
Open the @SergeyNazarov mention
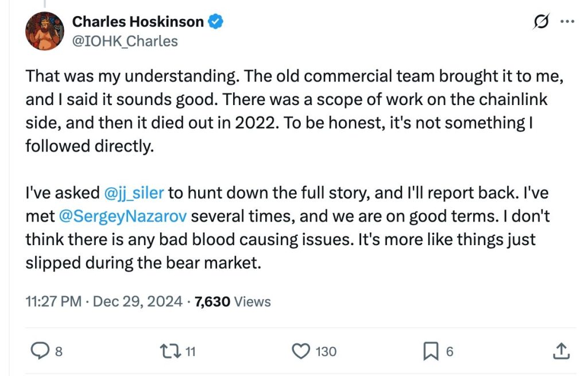click(x=124, y=216)
